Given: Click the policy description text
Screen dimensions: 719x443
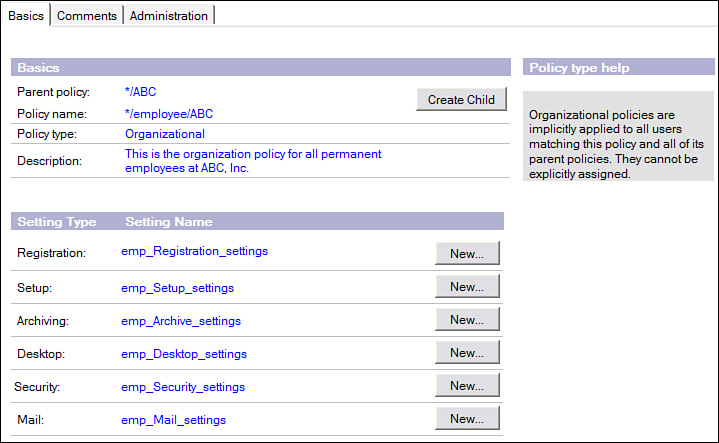Looking at the screenshot, I should pos(253,161).
